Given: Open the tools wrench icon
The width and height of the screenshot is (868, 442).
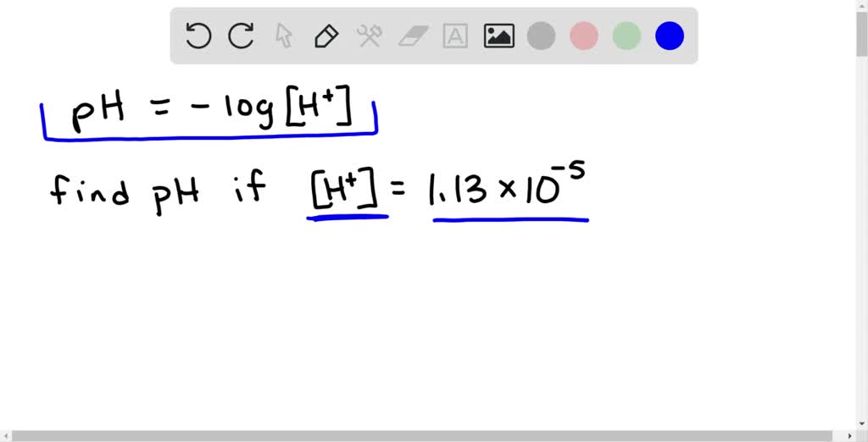Looking at the screenshot, I should [370, 36].
